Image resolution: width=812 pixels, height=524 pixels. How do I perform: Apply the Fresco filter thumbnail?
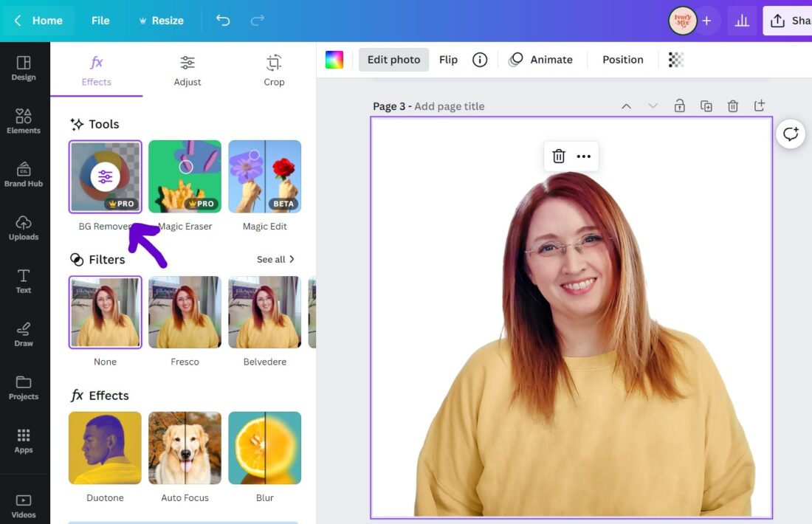(185, 311)
